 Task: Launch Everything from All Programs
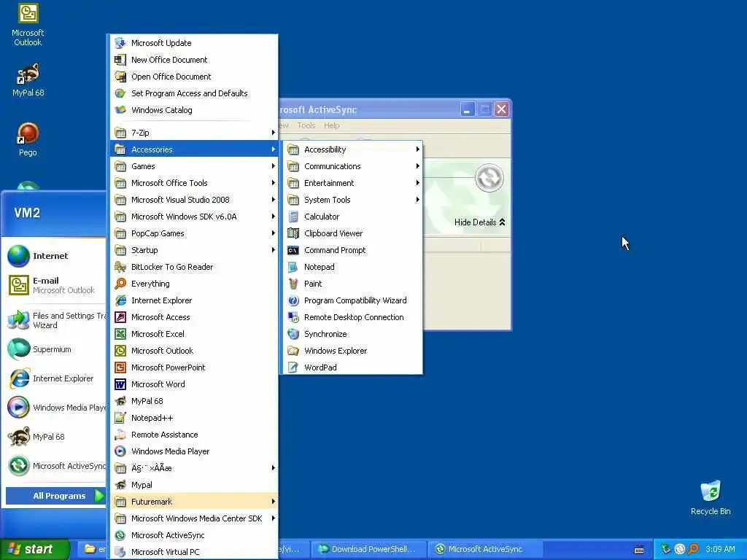point(194,284)
